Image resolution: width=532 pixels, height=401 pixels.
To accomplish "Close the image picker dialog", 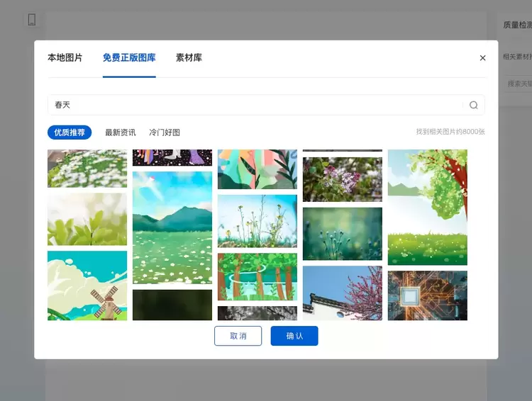I will click(x=482, y=58).
